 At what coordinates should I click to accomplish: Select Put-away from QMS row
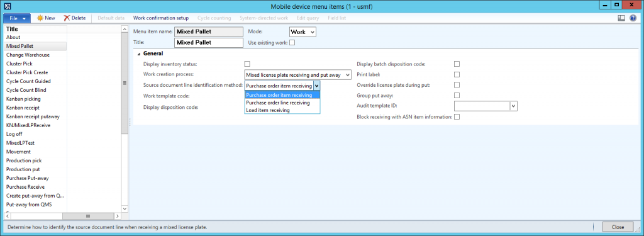click(x=35, y=205)
